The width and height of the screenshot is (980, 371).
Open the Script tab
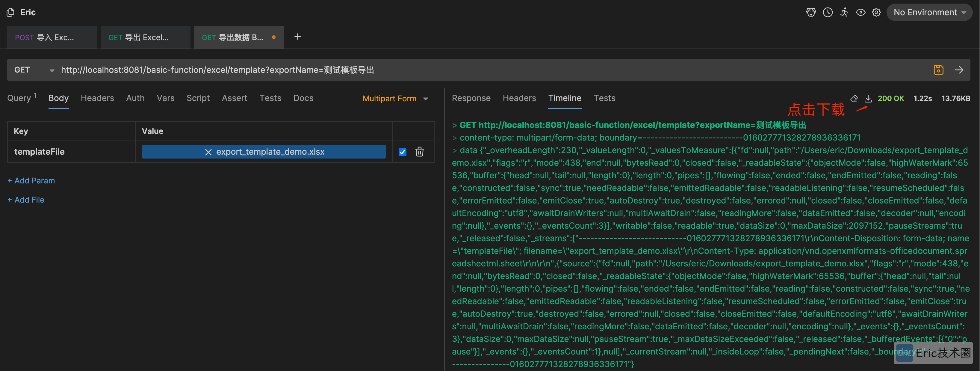(x=198, y=98)
